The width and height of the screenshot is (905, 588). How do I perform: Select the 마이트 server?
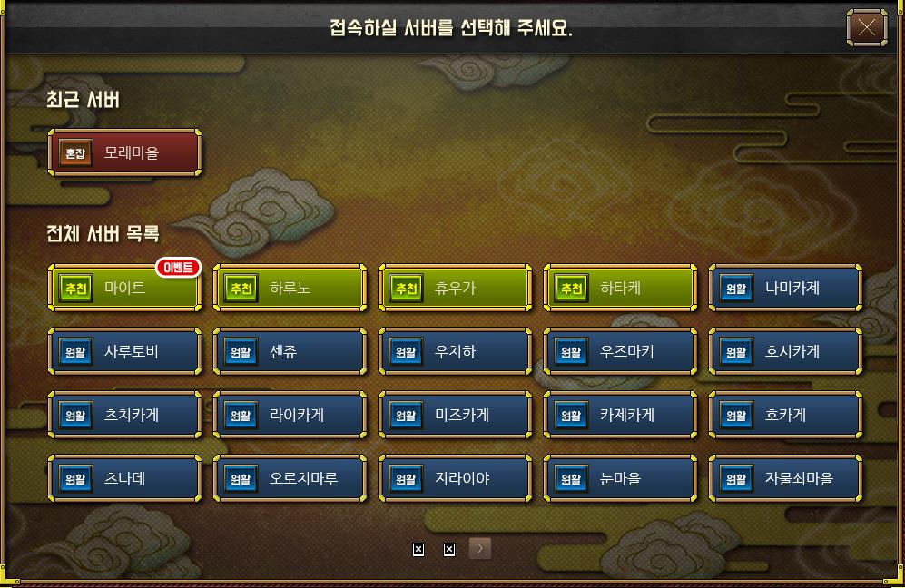pos(124,288)
